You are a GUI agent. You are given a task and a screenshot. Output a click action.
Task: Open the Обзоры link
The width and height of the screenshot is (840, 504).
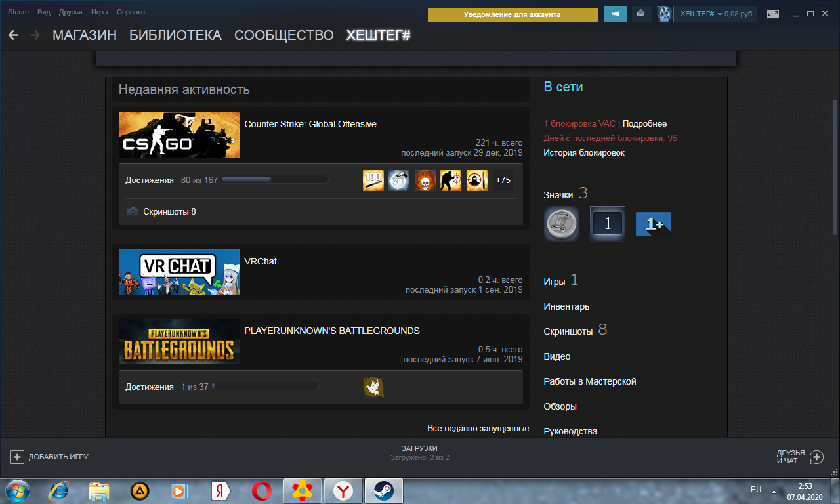point(560,406)
